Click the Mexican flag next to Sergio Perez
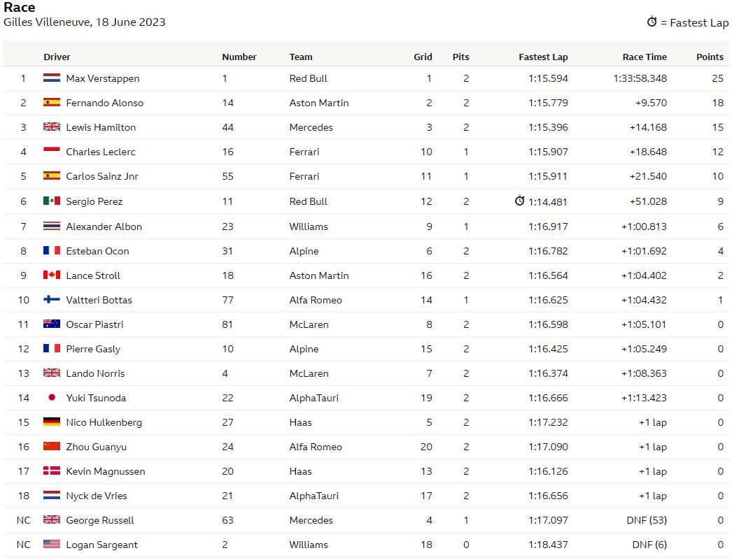Screen dimensions: 734x560 pyautogui.click(x=52, y=201)
